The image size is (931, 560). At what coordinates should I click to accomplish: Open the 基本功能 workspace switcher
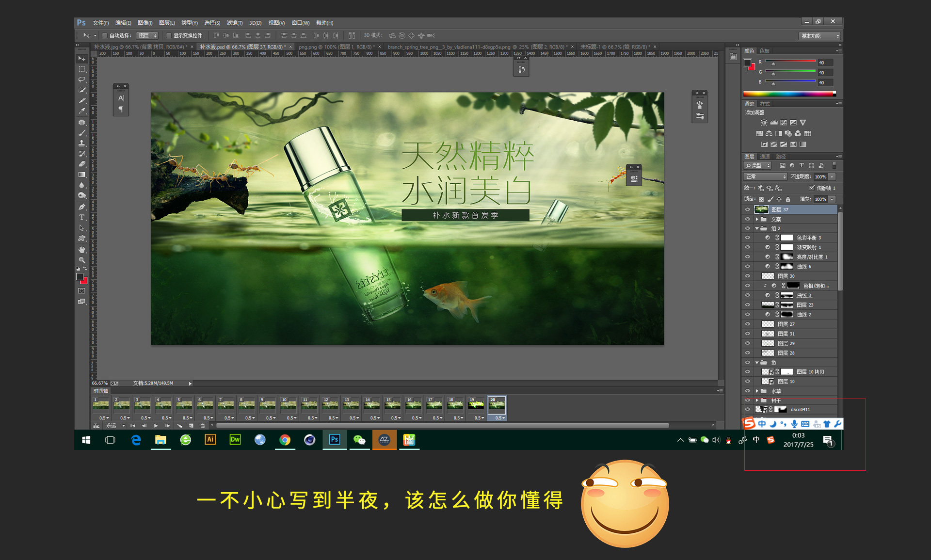(819, 36)
